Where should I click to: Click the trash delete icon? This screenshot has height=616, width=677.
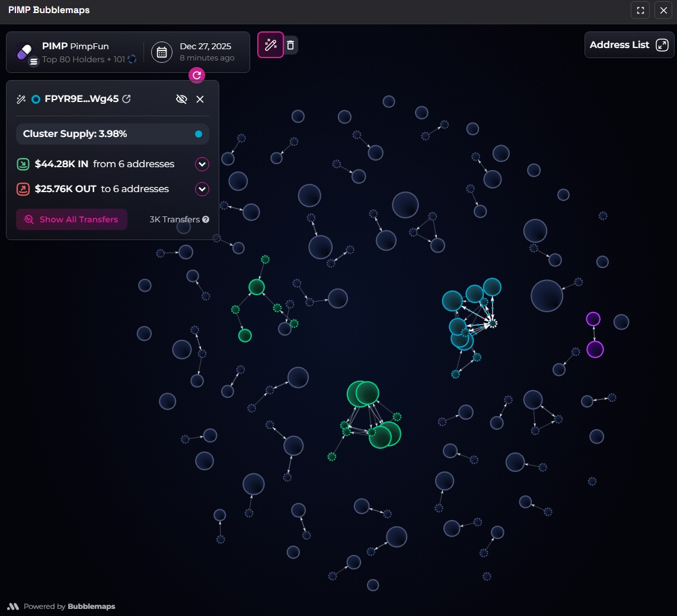coord(290,45)
